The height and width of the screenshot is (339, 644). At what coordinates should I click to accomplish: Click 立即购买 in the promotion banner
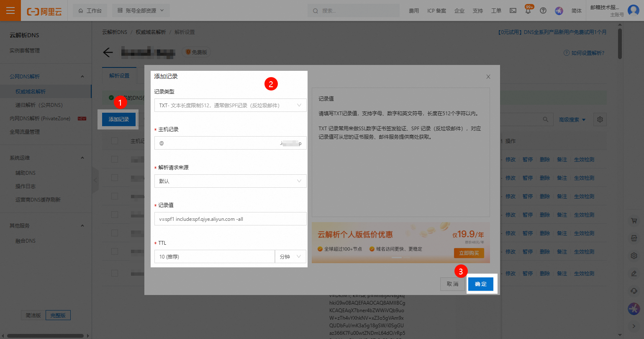pos(469,253)
